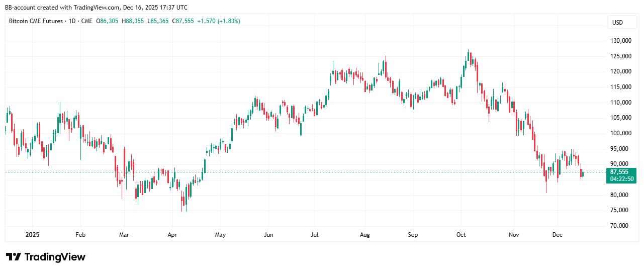Open the USD currency selector
The image size is (644, 272).
[617, 23]
